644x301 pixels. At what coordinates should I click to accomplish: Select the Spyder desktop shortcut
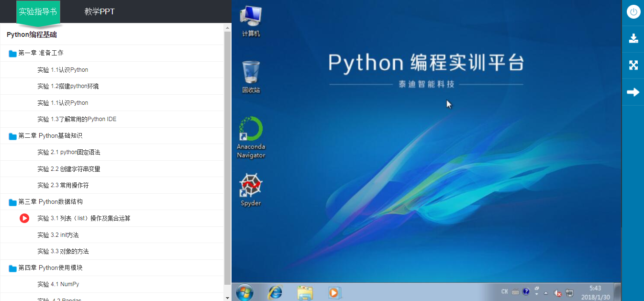[251, 190]
